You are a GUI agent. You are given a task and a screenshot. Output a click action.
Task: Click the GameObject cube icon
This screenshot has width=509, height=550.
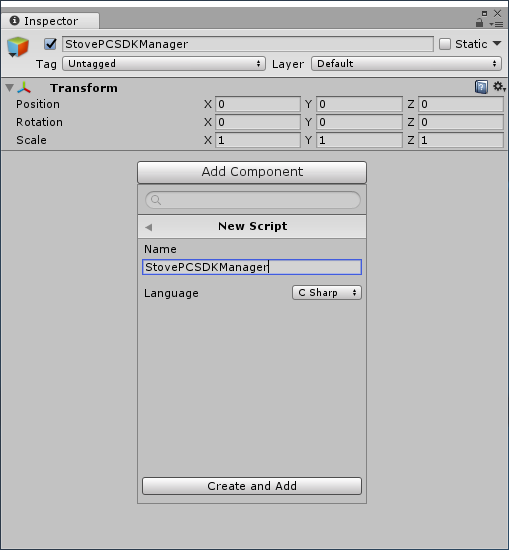click(x=18, y=47)
